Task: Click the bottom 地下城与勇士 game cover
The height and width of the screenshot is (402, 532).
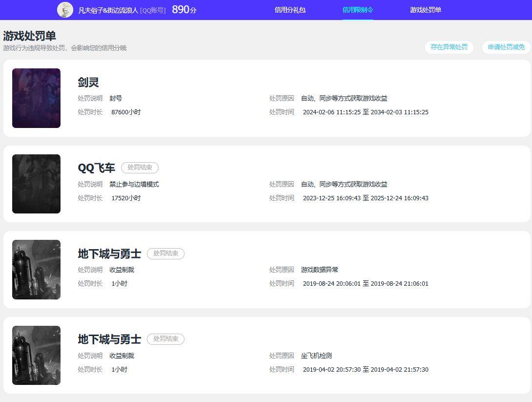Action: point(36,355)
